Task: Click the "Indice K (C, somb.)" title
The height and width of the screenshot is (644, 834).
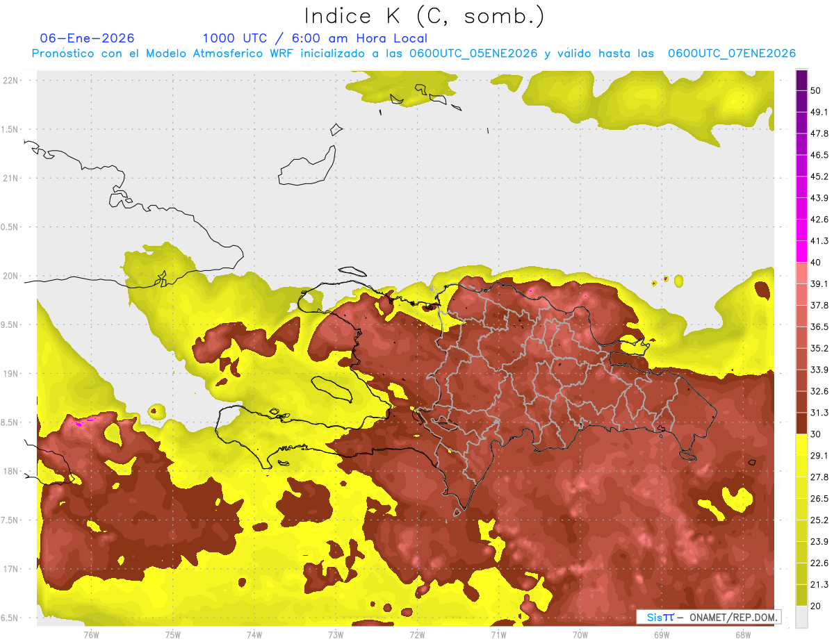Action: pyautogui.click(x=425, y=16)
